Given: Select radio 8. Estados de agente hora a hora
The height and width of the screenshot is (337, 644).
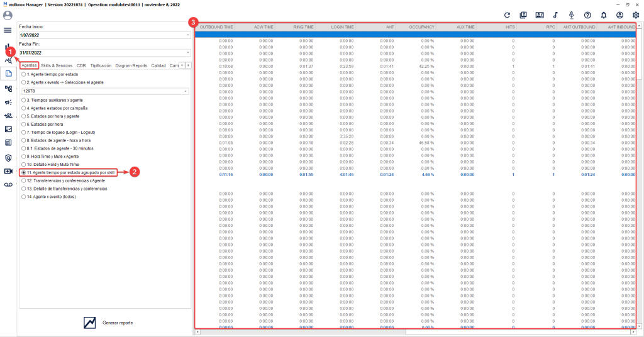Looking at the screenshot, I should pos(23,140).
